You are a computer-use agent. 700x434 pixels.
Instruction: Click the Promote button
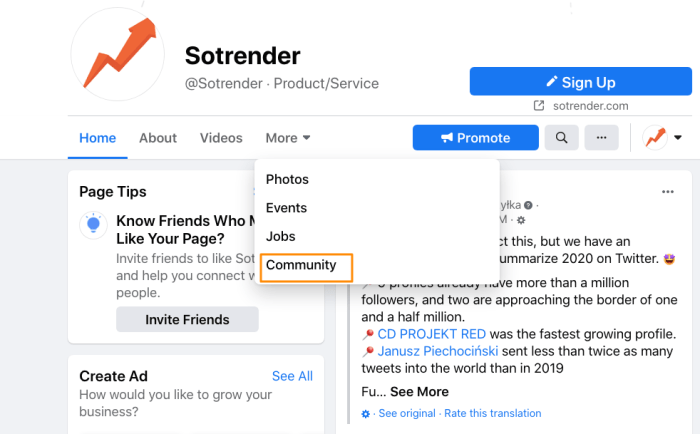click(x=475, y=138)
